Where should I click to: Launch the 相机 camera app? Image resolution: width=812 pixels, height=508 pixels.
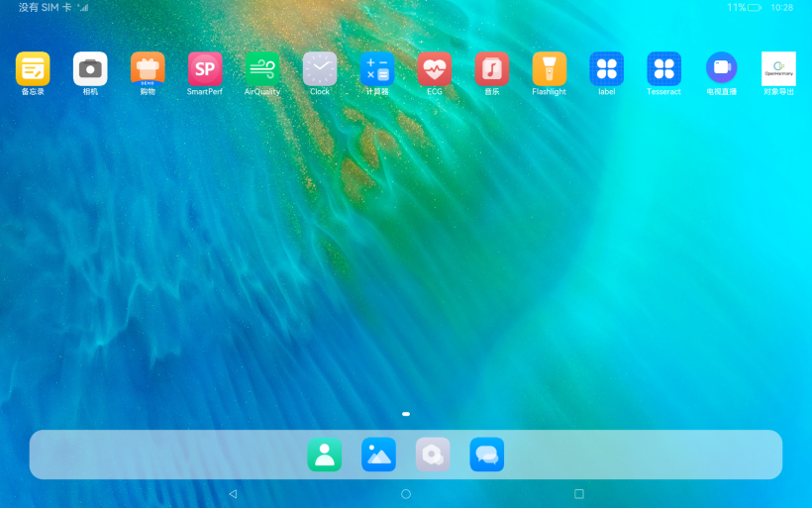90,68
